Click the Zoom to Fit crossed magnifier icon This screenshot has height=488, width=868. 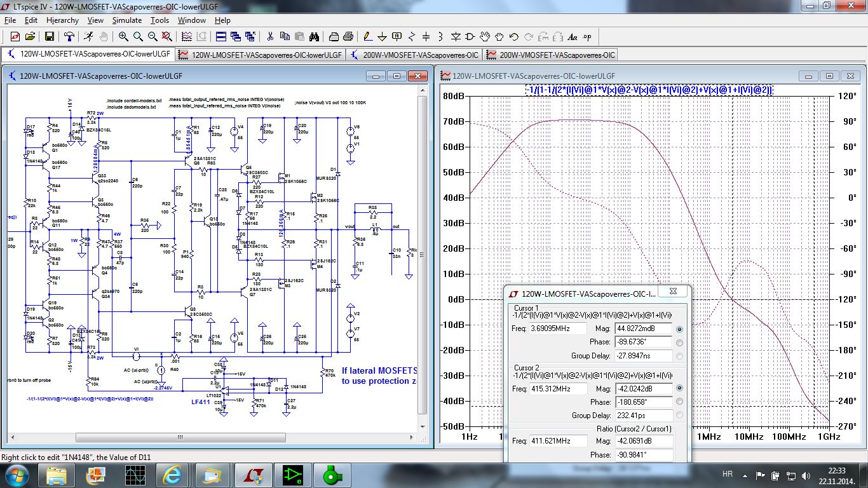click(168, 36)
